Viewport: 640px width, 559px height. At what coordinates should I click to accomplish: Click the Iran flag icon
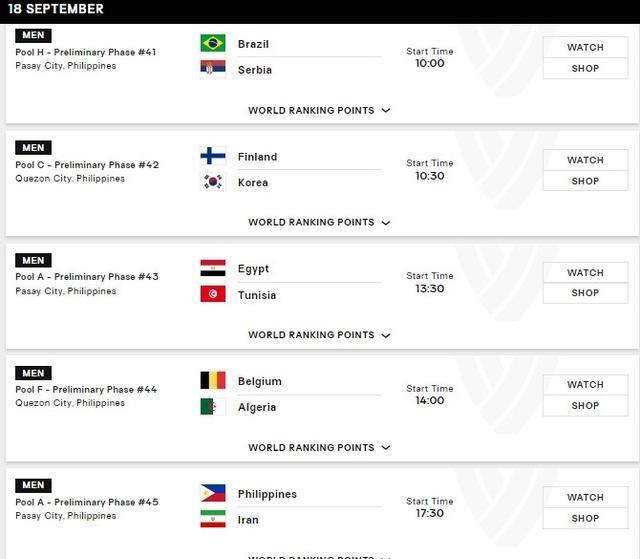[212, 520]
